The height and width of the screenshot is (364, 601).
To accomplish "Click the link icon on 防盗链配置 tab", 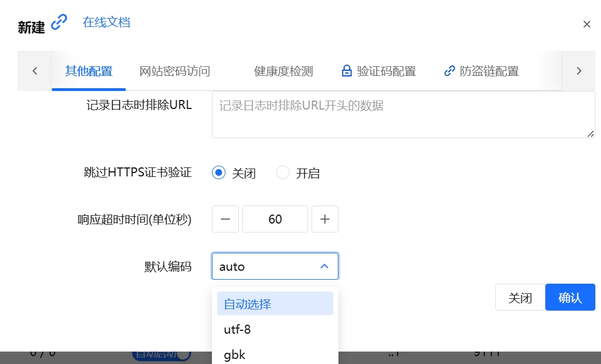I will click(x=449, y=71).
